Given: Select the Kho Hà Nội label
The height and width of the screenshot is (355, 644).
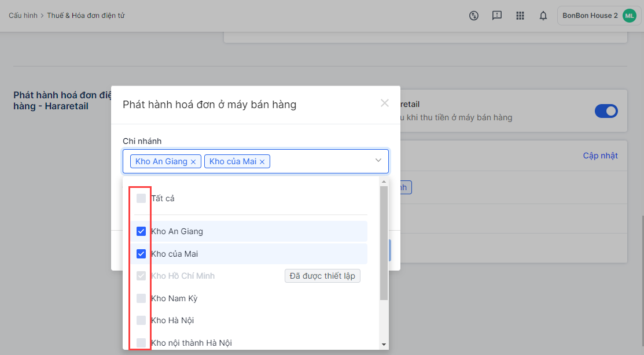Looking at the screenshot, I should click(172, 320).
